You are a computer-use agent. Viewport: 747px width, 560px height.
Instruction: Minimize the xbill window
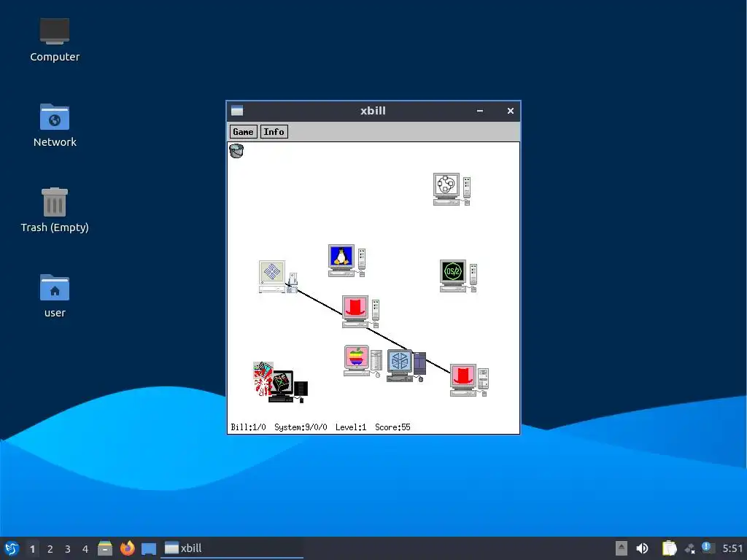point(480,111)
